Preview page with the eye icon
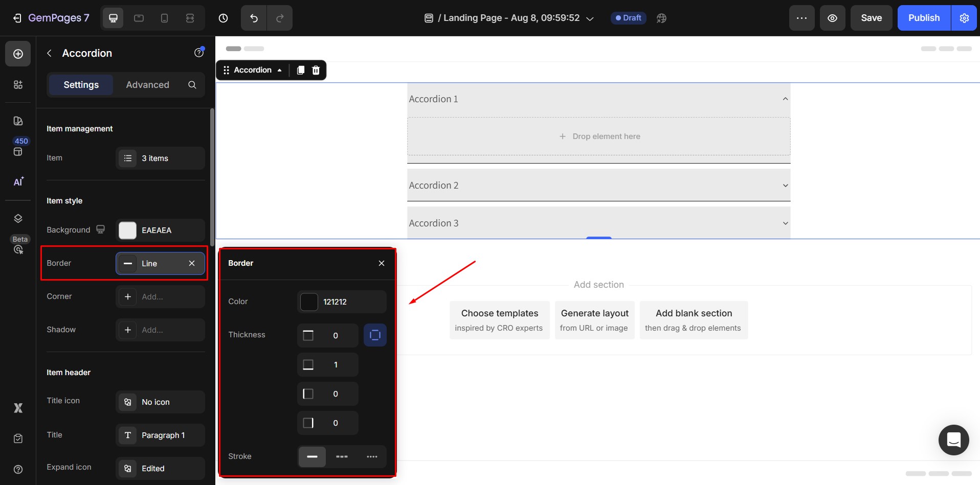This screenshot has width=980, height=485. click(832, 18)
